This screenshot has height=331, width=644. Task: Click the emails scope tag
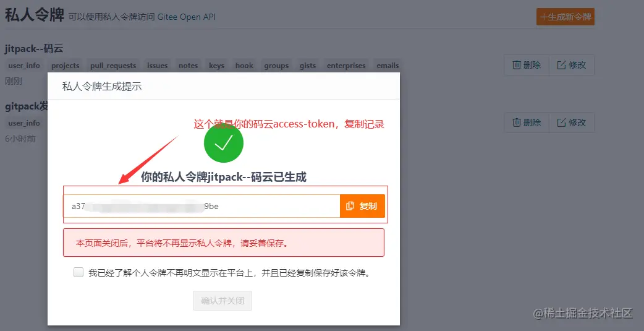coord(388,66)
